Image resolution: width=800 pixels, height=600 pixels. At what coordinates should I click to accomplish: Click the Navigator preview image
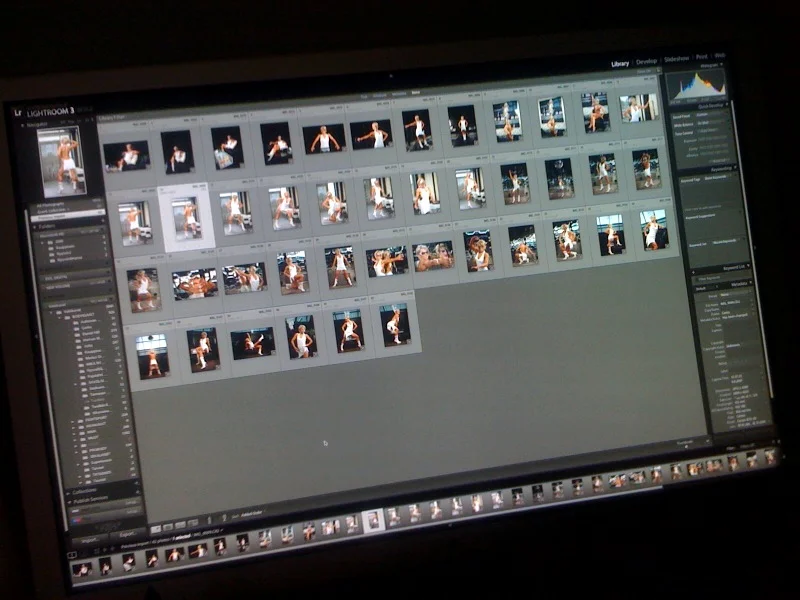[62, 158]
